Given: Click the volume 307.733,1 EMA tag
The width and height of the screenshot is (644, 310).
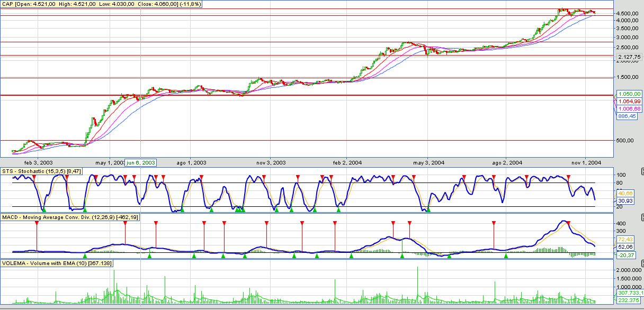Looking at the screenshot, I should 629,293.
